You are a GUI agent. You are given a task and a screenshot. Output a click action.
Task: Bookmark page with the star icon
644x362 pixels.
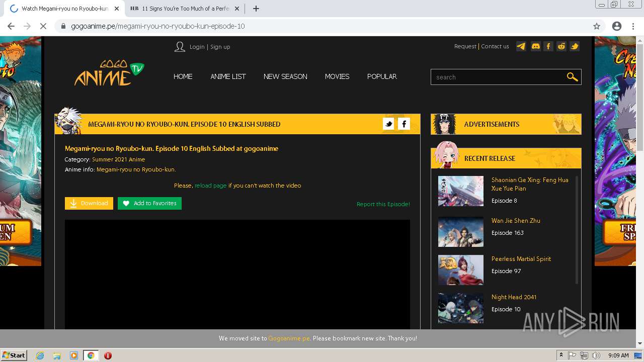(597, 26)
